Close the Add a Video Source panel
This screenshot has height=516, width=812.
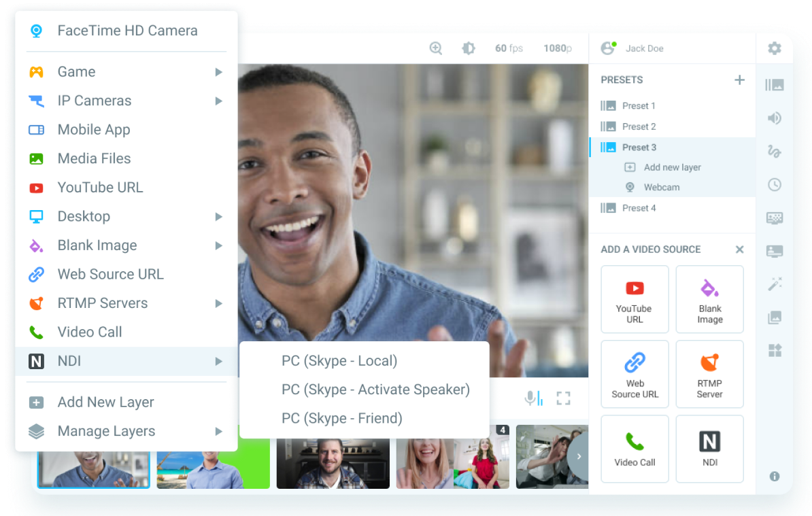739,250
